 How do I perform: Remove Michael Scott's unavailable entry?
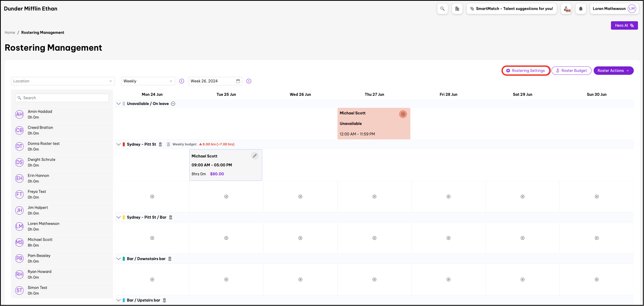[403, 114]
